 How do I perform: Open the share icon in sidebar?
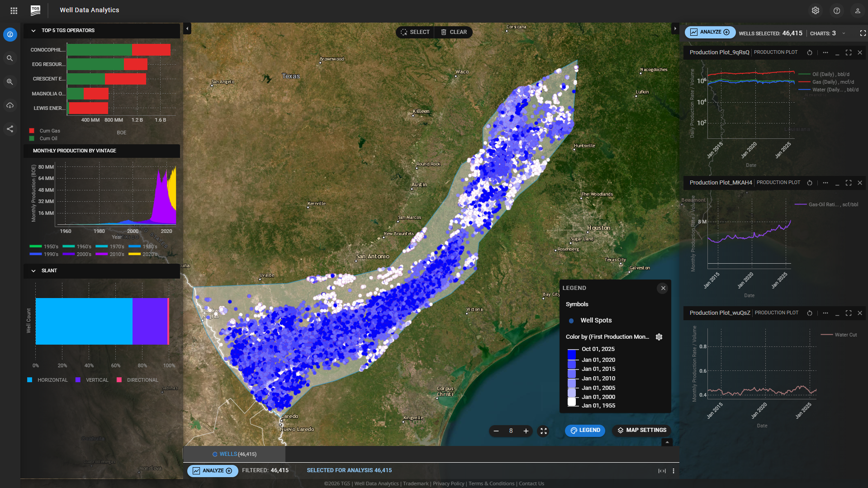pos(10,129)
